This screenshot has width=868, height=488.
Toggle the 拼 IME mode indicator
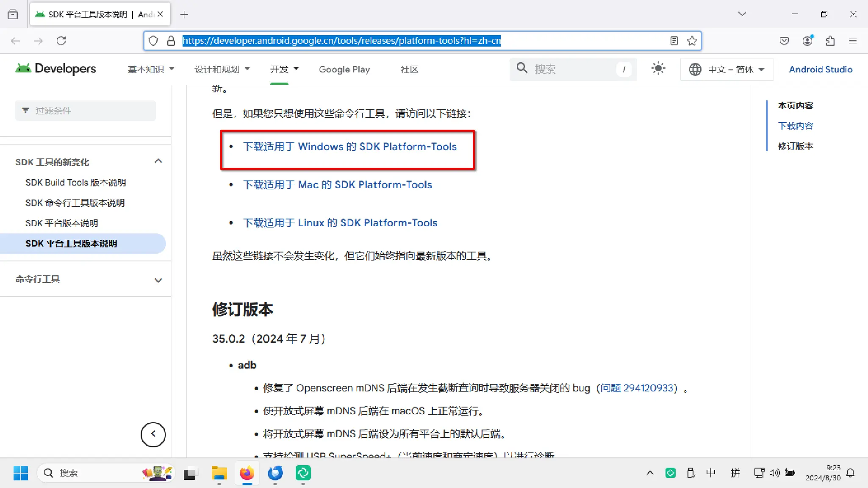point(735,473)
